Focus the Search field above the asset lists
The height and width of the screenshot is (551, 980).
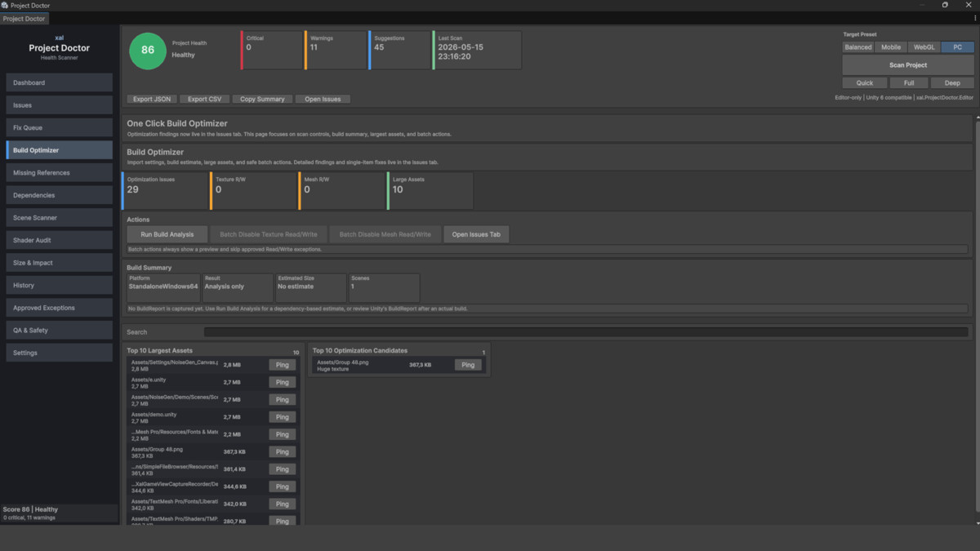click(x=586, y=332)
